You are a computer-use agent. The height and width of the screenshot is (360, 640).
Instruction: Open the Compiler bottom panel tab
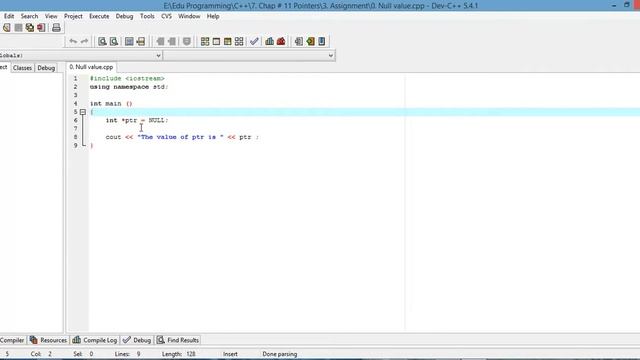coord(12,340)
